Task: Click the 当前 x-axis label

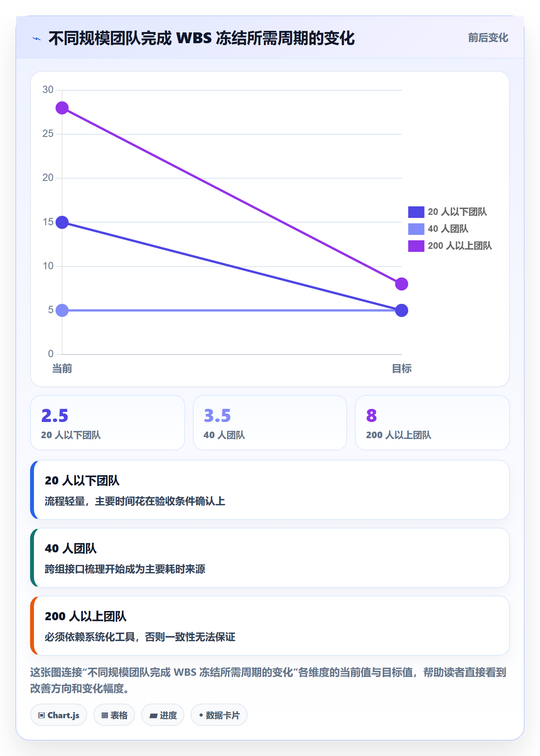Action: (62, 369)
